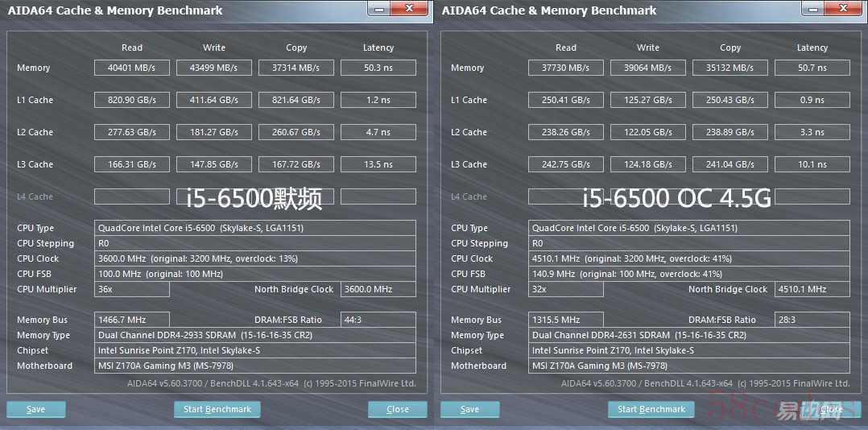Click Memory Bus 1466.7 MHz field

click(132, 320)
